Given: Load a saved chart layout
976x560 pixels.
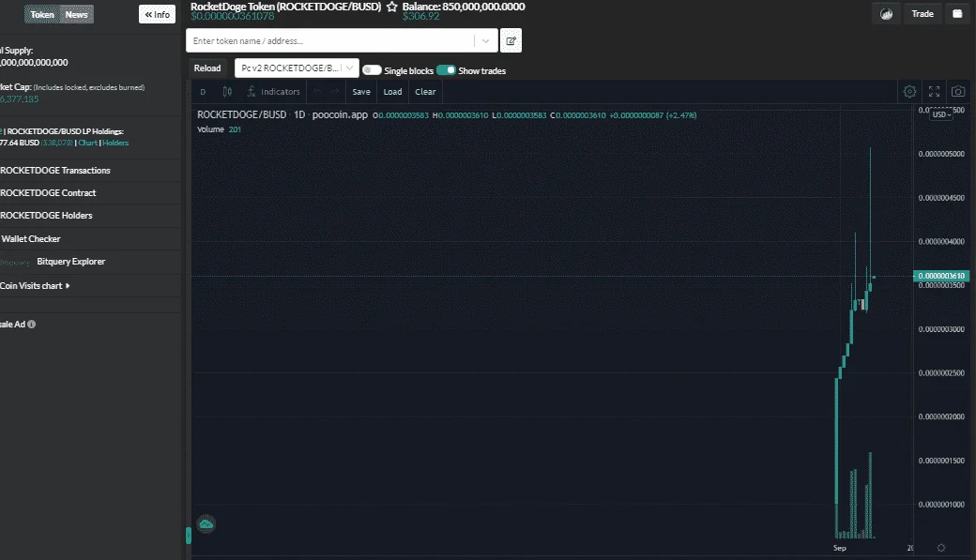Looking at the screenshot, I should (x=393, y=92).
